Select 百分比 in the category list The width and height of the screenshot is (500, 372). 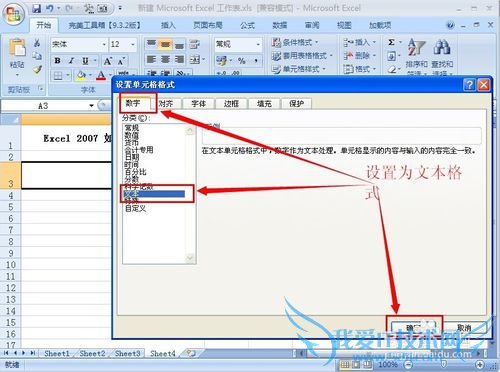(x=135, y=172)
